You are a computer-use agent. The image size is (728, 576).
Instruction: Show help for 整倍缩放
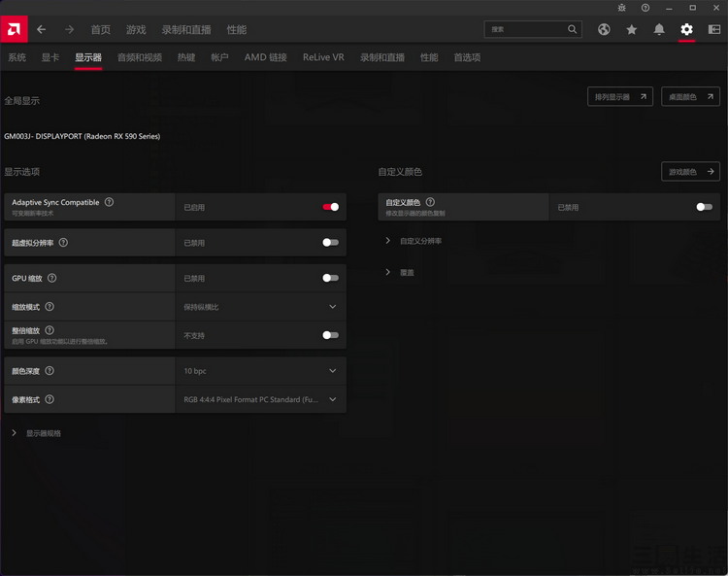point(50,330)
